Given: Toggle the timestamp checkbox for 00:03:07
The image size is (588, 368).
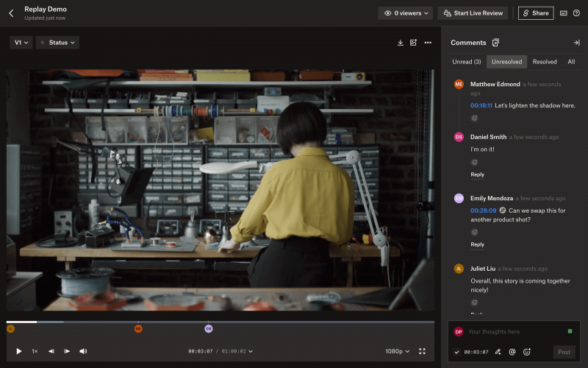Looking at the screenshot, I should pyautogui.click(x=456, y=353).
